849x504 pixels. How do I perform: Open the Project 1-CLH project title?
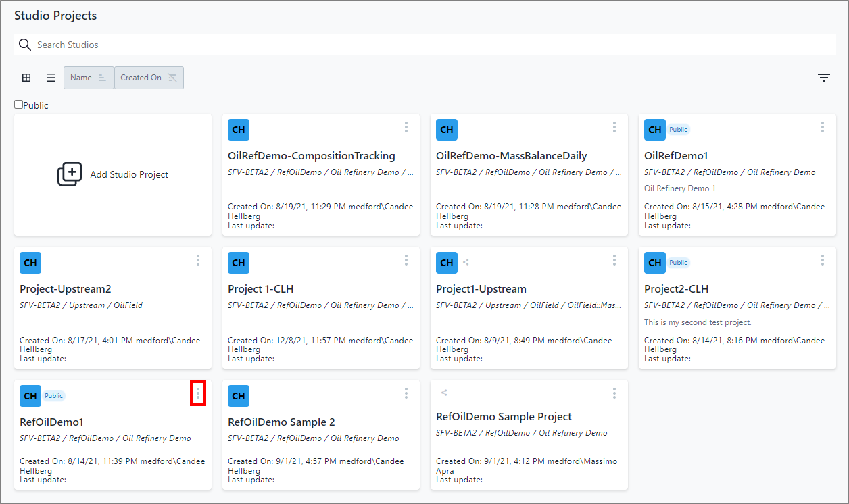click(260, 289)
